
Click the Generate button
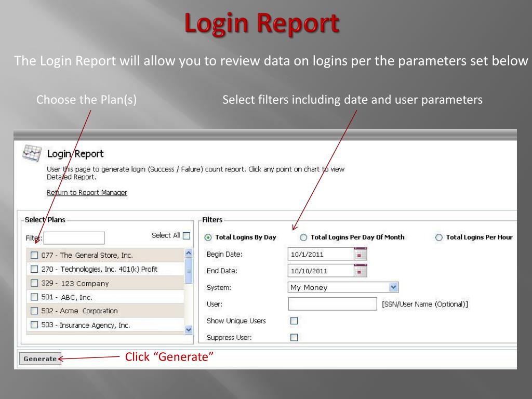40,358
